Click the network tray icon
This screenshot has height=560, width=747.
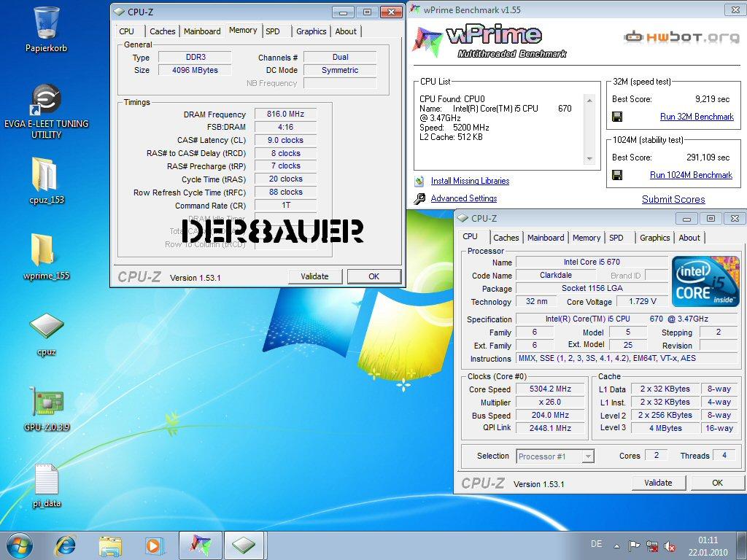(652, 545)
